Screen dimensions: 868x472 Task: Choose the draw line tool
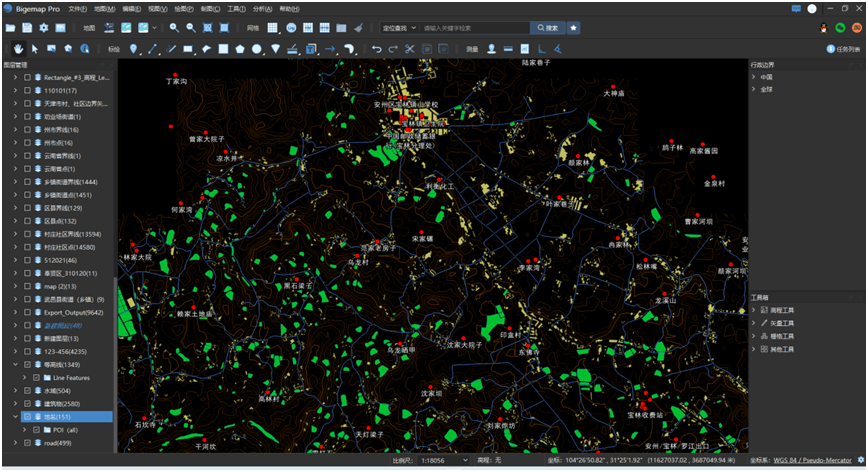152,49
